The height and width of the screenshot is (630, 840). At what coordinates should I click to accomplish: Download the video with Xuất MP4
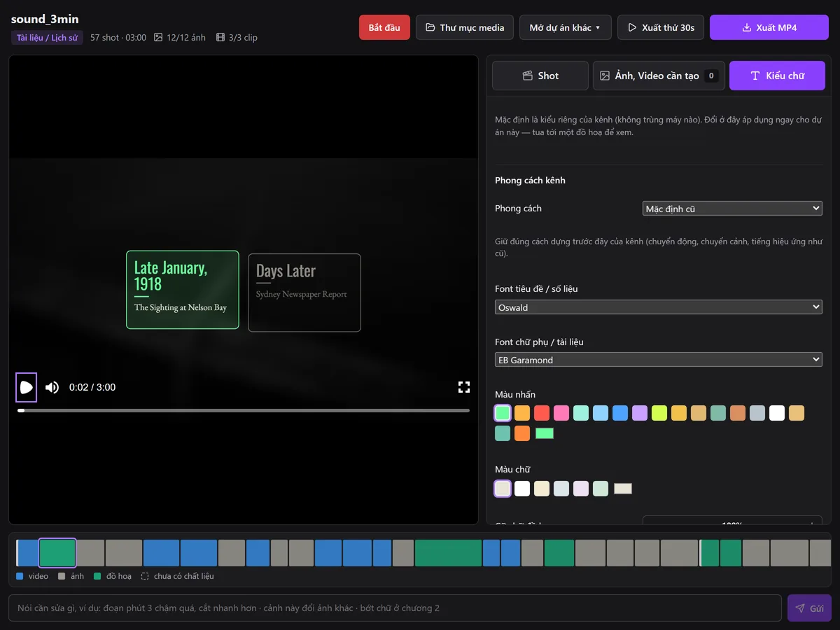[769, 27]
